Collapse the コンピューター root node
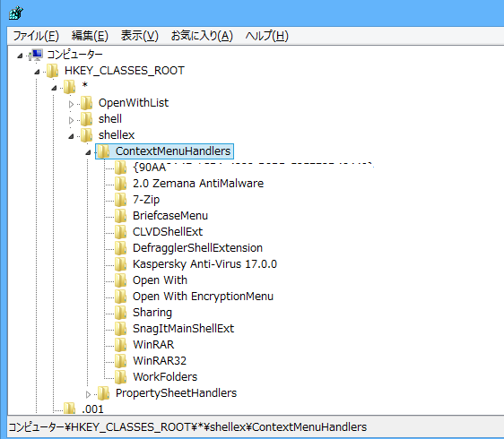504x439 pixels. pyautogui.click(x=20, y=56)
